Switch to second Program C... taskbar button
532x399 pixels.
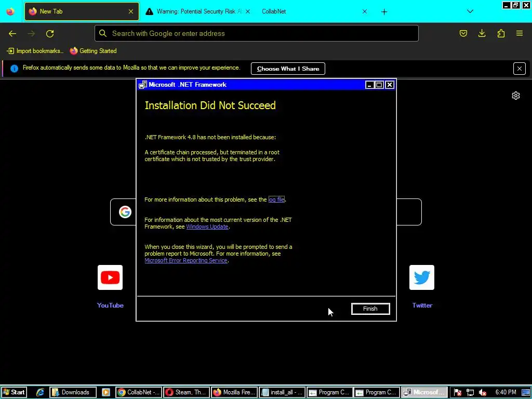[377, 392]
